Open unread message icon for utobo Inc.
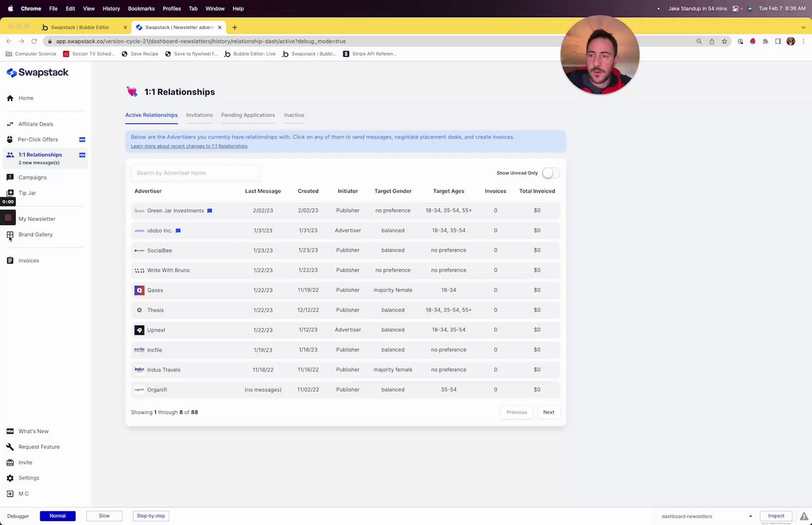812x525 pixels. (x=178, y=230)
